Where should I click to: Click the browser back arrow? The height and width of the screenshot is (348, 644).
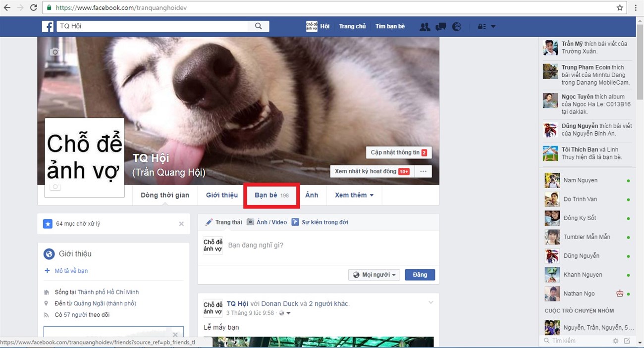(x=7, y=8)
